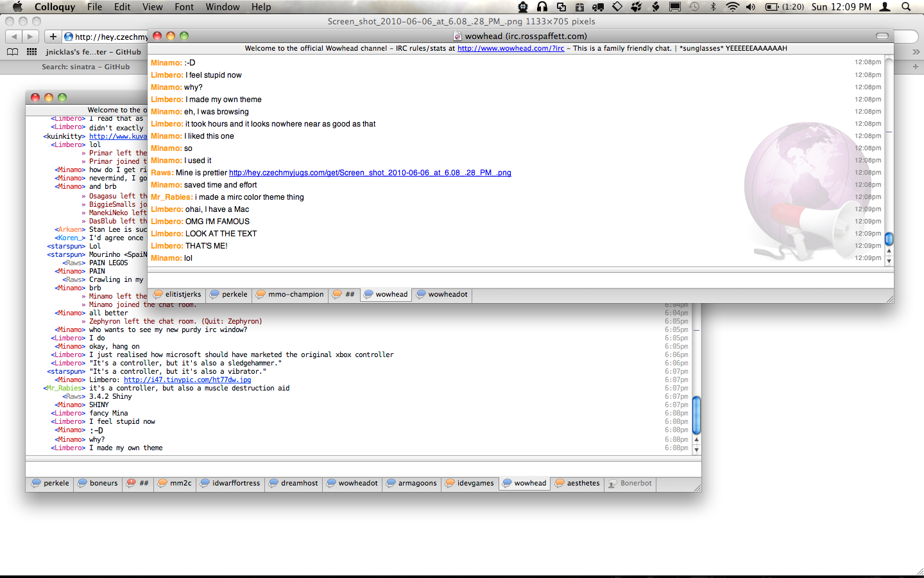924x578 pixels.
Task: Open the wowhead.com/?irc link in topic
Action: pyautogui.click(x=510, y=48)
